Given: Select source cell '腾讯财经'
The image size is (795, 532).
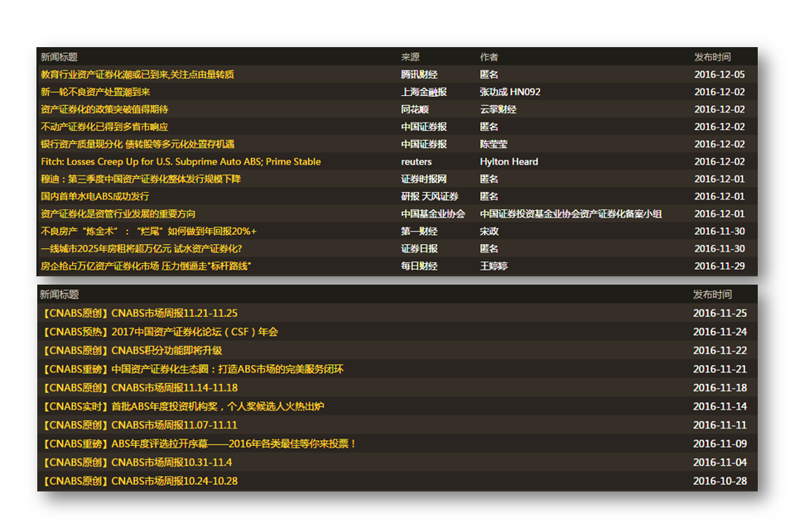Looking at the screenshot, I should click(419, 74).
